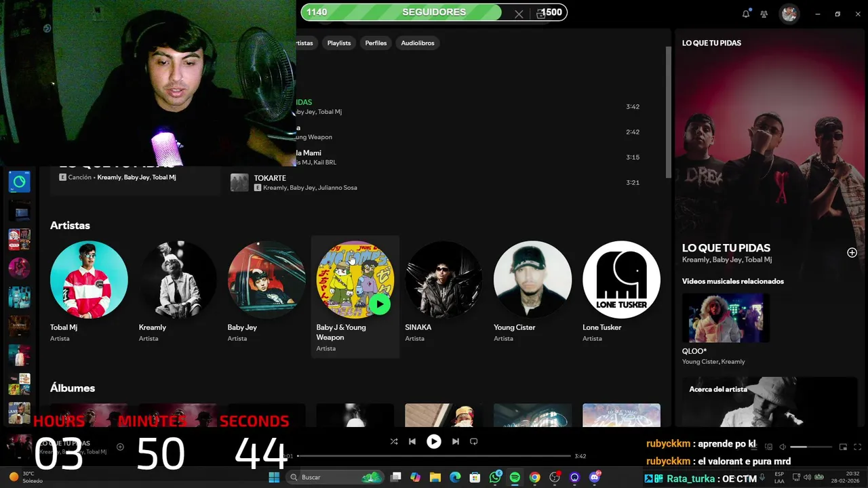Open Microsoft Store from taskbar
868x488 pixels.
click(x=475, y=477)
